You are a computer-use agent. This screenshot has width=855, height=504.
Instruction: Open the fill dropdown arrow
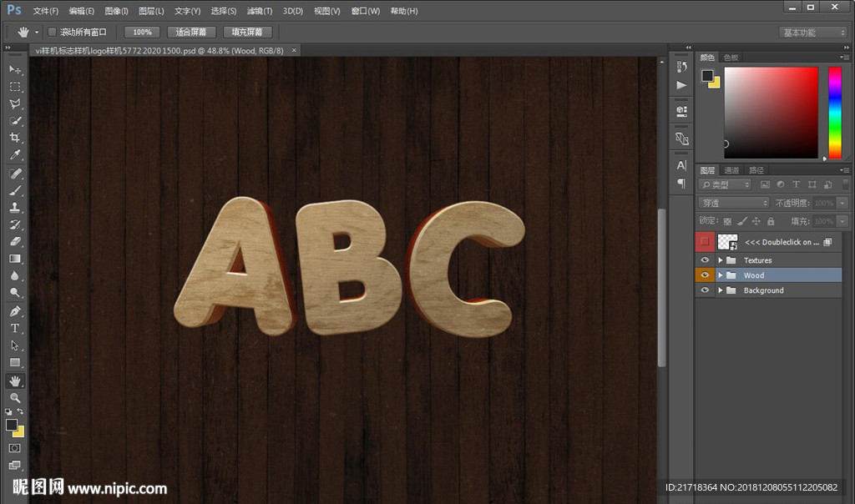click(x=842, y=221)
